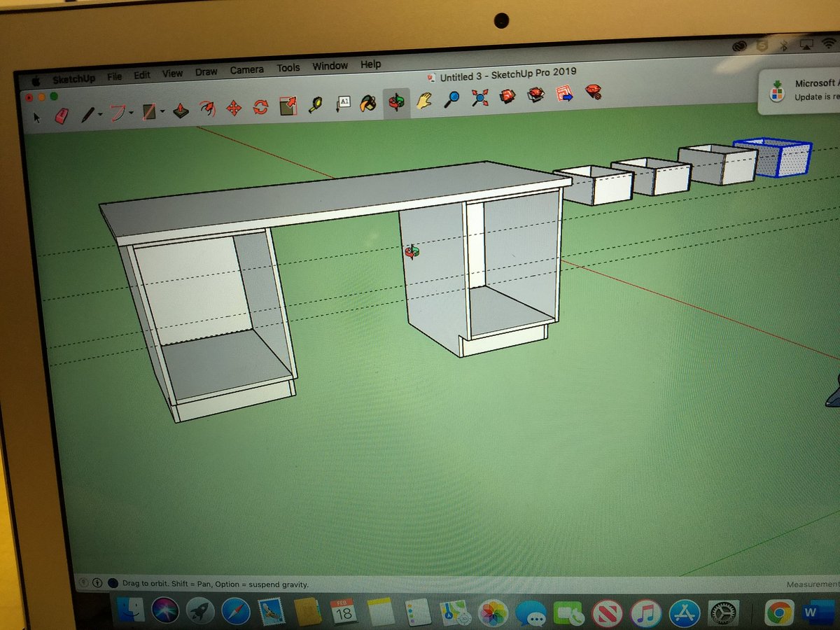Open Messages app in Dock

pos(531,615)
